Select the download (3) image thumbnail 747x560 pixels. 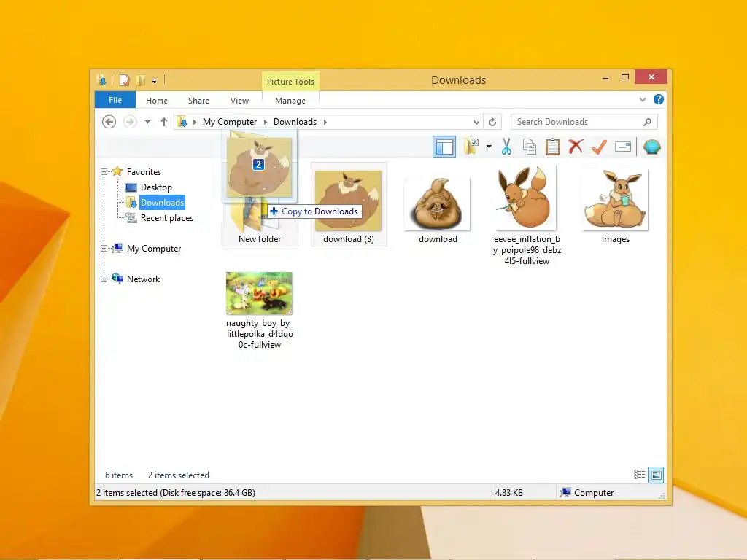click(x=349, y=204)
